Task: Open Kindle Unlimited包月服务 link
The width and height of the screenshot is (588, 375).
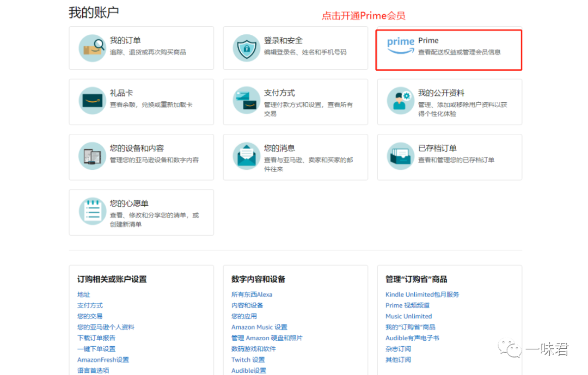Action: click(x=422, y=295)
